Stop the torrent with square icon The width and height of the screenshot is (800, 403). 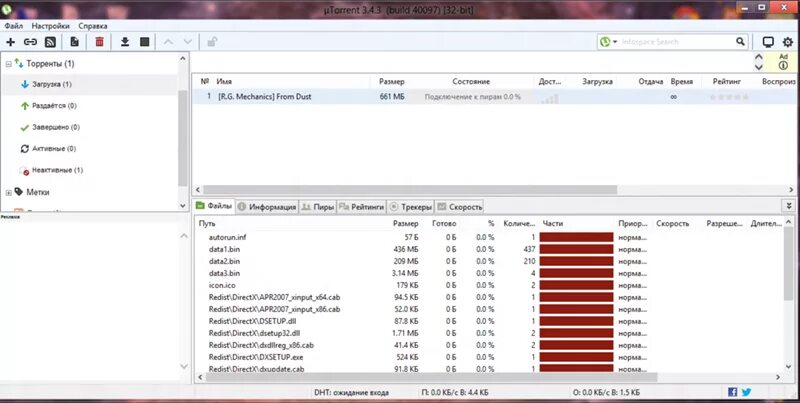point(144,42)
